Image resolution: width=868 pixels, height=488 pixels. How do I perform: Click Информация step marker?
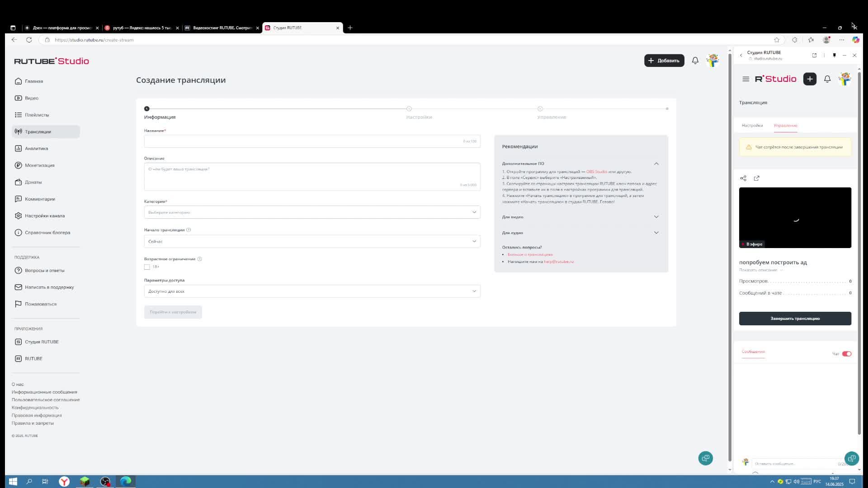147,108
